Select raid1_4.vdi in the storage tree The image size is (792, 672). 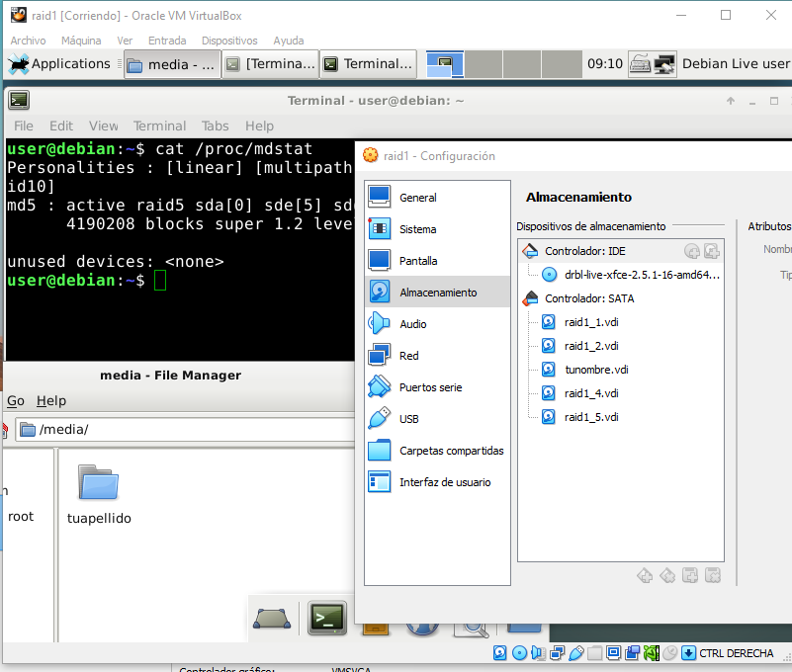591,393
